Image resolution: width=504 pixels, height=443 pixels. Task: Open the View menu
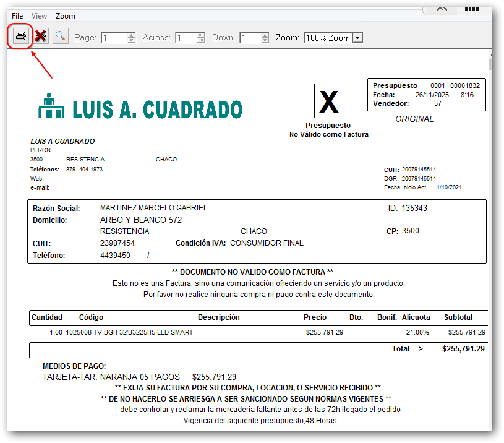click(x=39, y=15)
